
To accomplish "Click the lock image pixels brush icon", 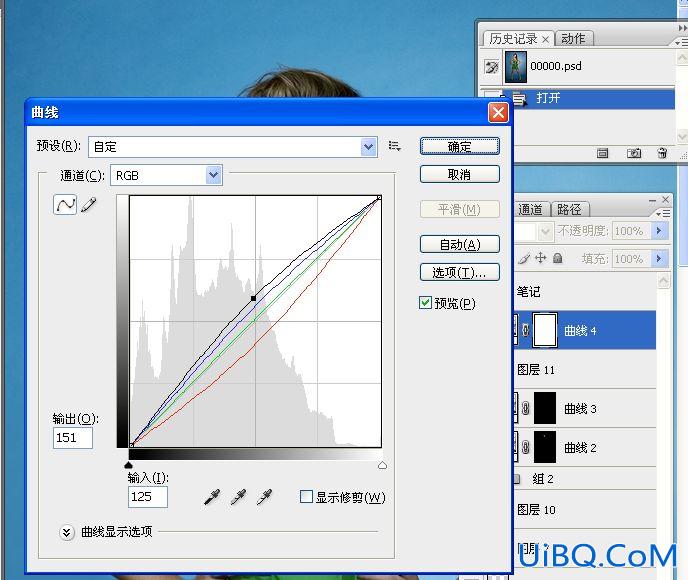I will [x=524, y=258].
